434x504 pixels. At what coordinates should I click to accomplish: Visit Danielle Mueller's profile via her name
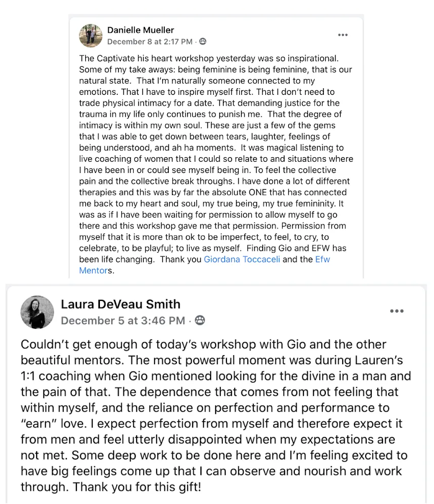pos(140,30)
